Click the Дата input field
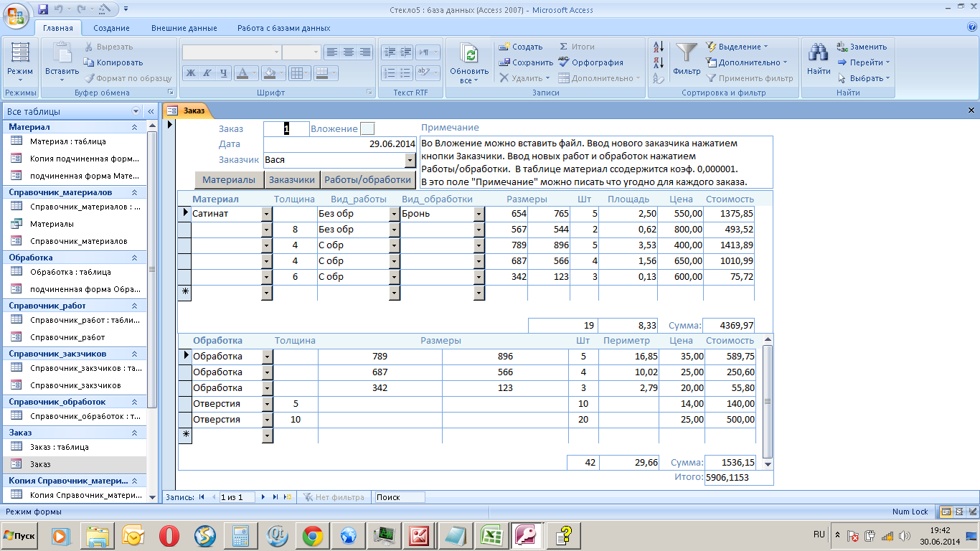The height and width of the screenshot is (551, 980). [x=340, y=144]
